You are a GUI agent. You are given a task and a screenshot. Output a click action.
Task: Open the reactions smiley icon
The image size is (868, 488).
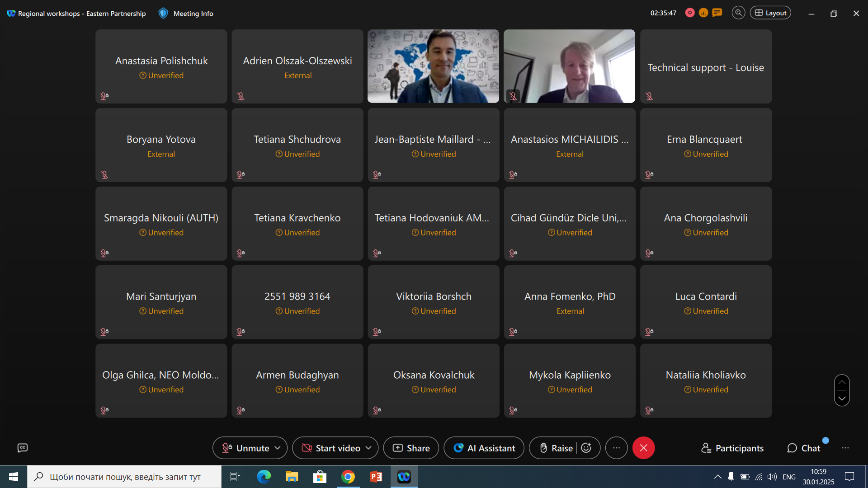click(586, 448)
